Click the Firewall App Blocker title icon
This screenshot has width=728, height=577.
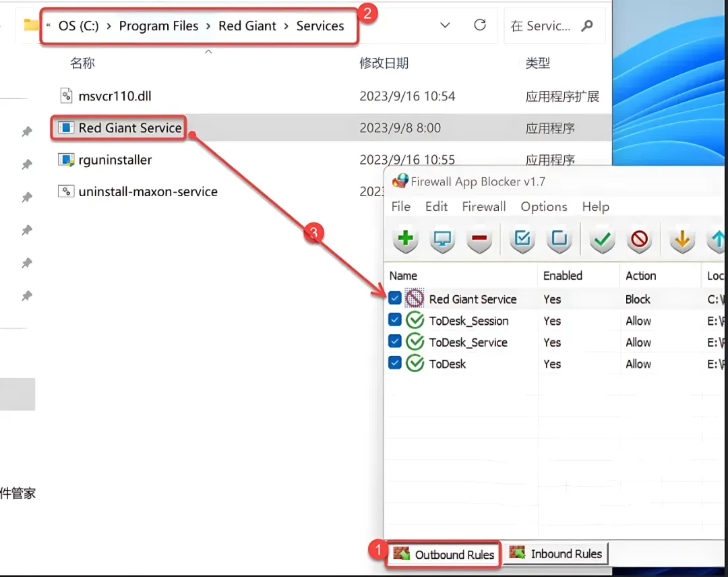coord(400,181)
